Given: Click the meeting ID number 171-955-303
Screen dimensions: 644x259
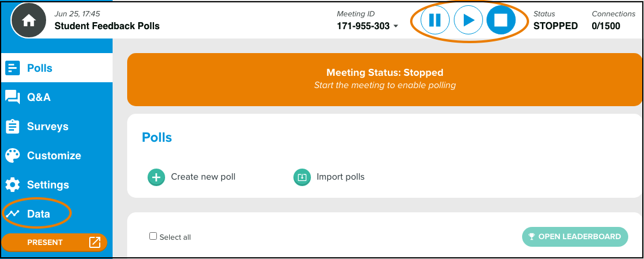Looking at the screenshot, I should click(363, 26).
